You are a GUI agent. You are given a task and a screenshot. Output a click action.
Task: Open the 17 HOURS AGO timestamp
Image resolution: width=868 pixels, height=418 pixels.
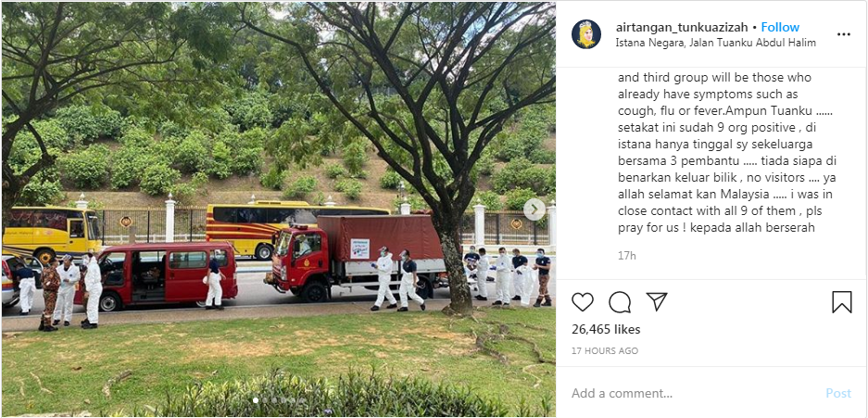click(x=605, y=351)
